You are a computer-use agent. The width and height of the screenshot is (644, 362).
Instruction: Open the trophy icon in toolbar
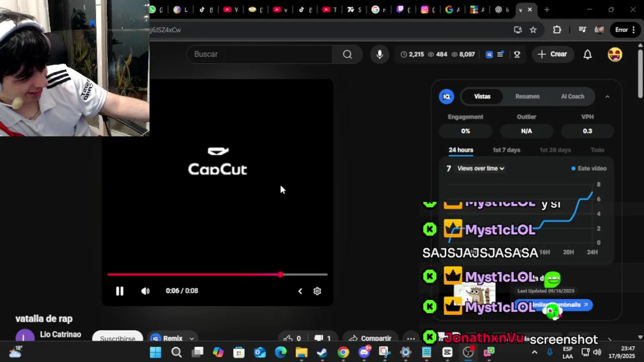pyautogui.click(x=517, y=54)
